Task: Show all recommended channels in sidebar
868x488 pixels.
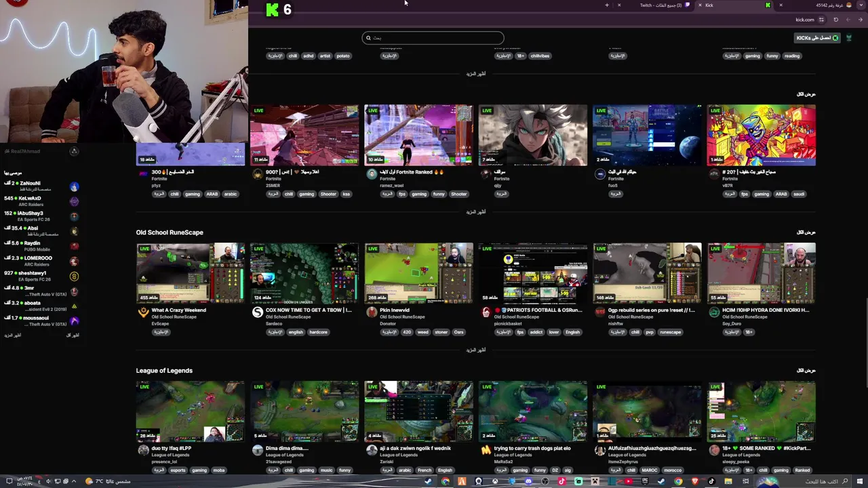Action: click(73, 335)
